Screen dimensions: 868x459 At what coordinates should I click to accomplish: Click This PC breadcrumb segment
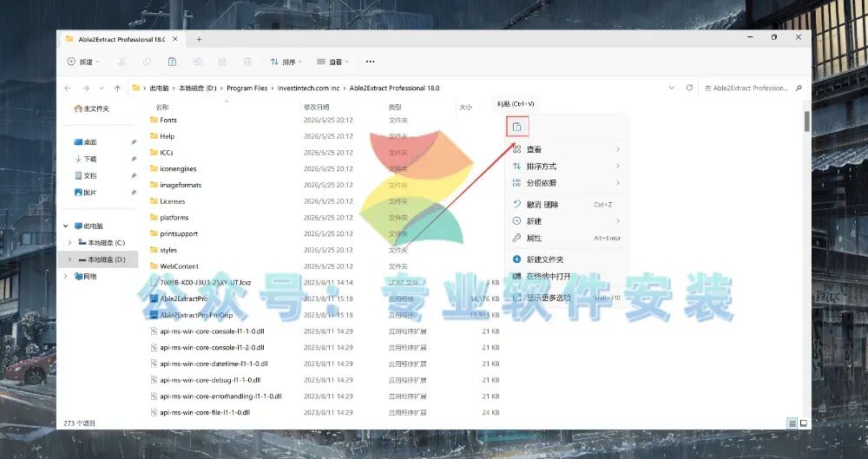pos(159,88)
